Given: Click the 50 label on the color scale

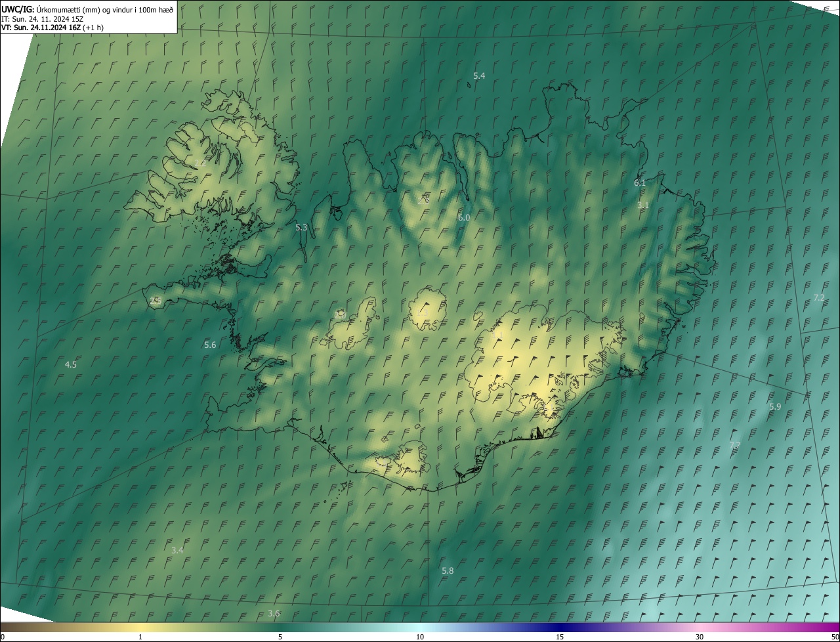Looking at the screenshot, I should [834, 637].
